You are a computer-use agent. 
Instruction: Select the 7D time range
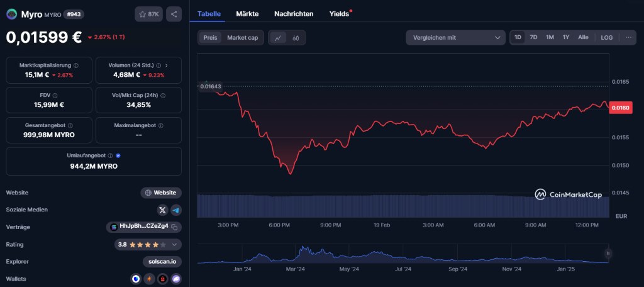point(533,37)
